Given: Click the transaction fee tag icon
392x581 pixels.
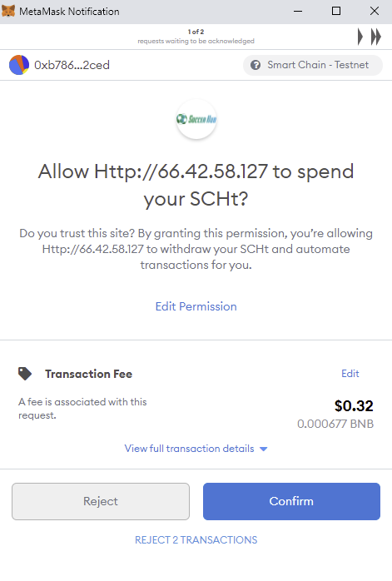Looking at the screenshot, I should coord(25,374).
